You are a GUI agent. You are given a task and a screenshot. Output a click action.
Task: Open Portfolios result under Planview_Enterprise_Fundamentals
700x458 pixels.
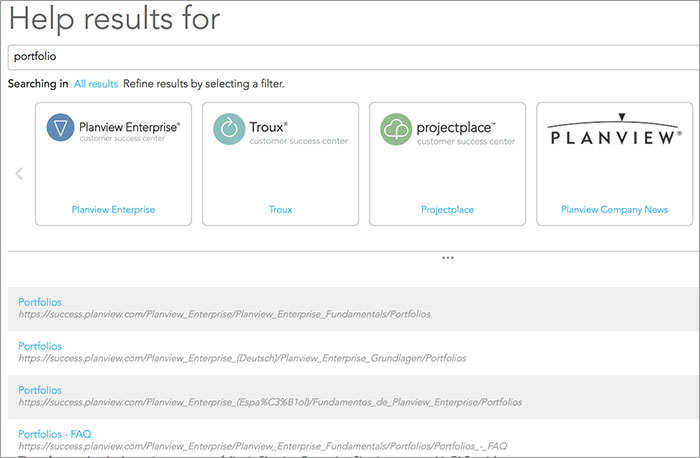(40, 302)
